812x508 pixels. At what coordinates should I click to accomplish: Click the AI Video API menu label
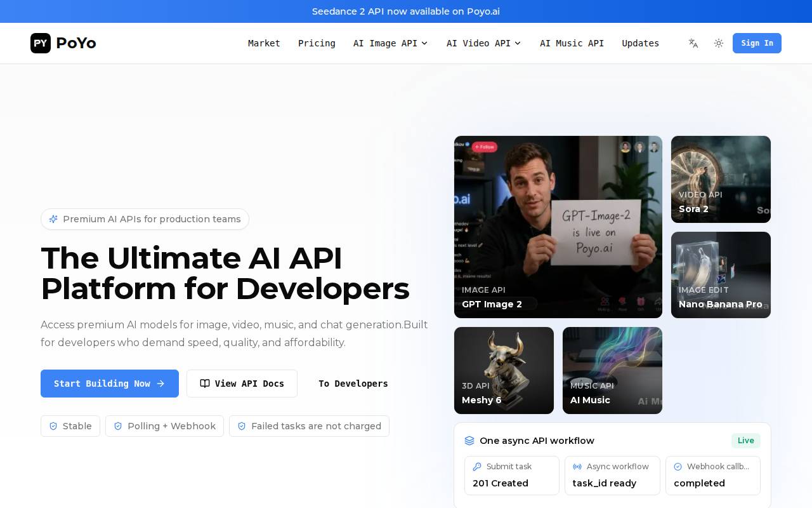[x=478, y=43]
